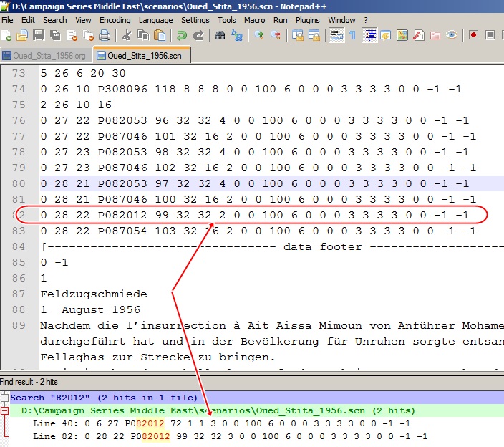Toggle synchronize vertical scrolling
Viewport: 504px width, 447px height.
pyautogui.click(x=298, y=35)
